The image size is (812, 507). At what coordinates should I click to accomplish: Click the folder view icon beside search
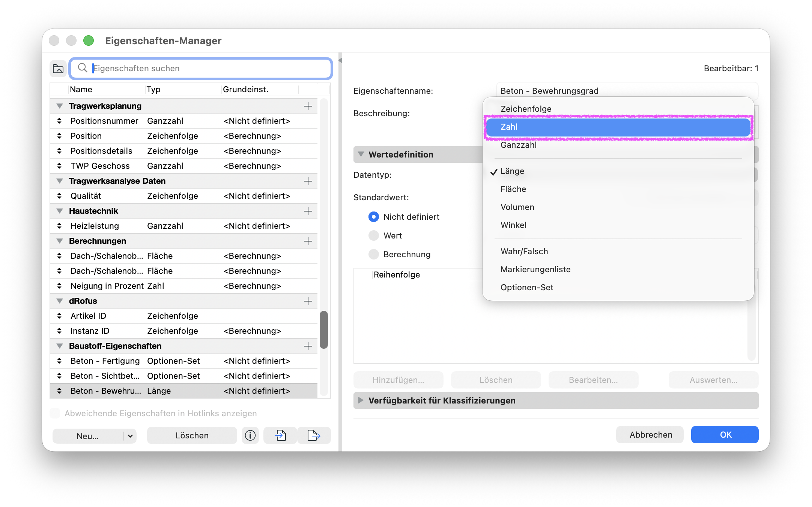click(58, 69)
